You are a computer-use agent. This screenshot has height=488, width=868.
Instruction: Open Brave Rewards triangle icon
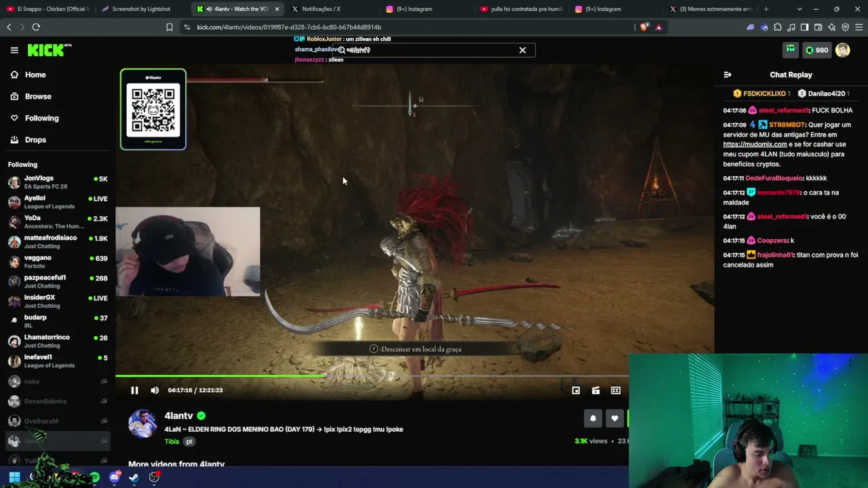[658, 27]
